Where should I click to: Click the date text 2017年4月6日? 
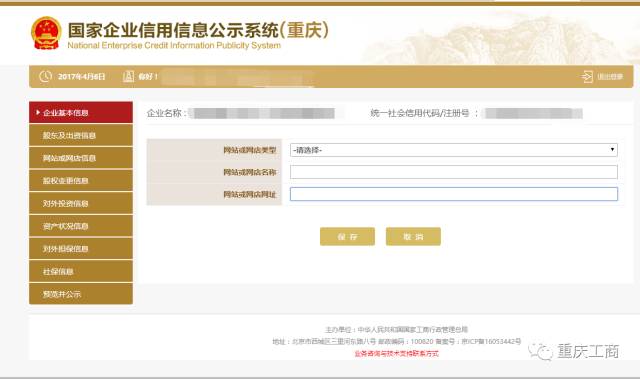[x=82, y=77]
